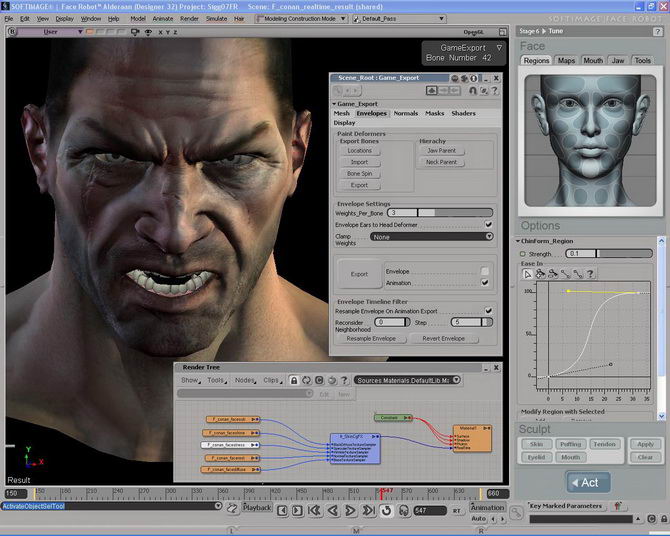The image size is (670, 536).
Task: Click the play backward button in transport
Action: (x=333, y=510)
